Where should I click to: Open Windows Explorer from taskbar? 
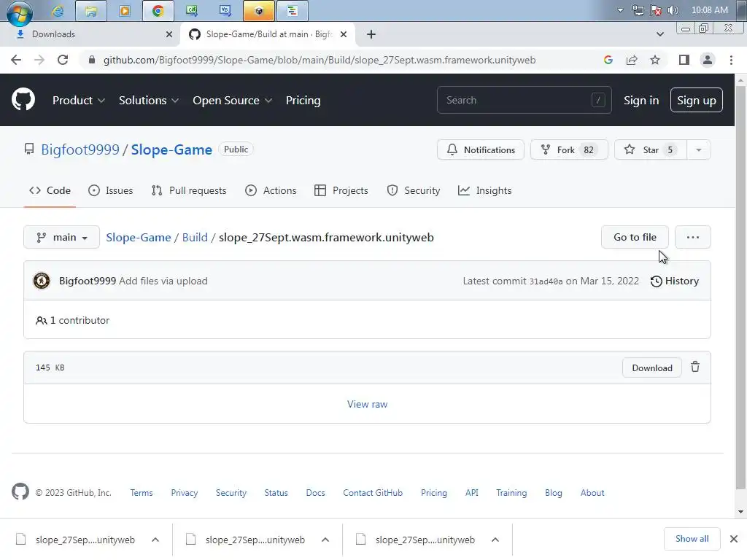pyautogui.click(x=91, y=11)
